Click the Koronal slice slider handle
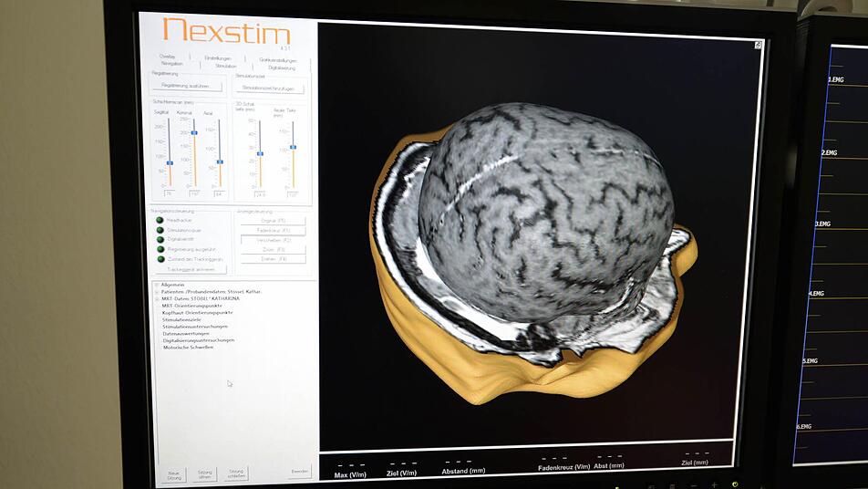Viewport: 868px width, 489px height. (194, 133)
